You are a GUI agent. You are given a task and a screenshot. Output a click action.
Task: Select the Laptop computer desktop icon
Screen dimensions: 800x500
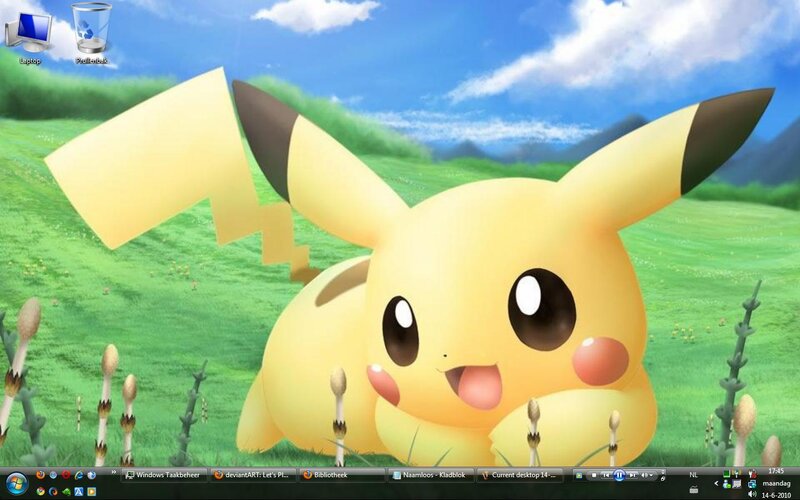[x=30, y=38]
